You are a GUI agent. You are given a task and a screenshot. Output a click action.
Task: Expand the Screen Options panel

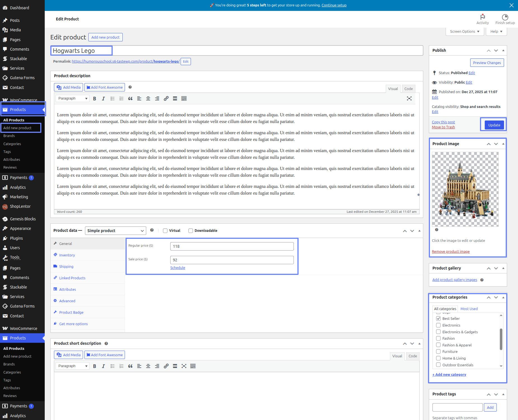pyautogui.click(x=464, y=31)
